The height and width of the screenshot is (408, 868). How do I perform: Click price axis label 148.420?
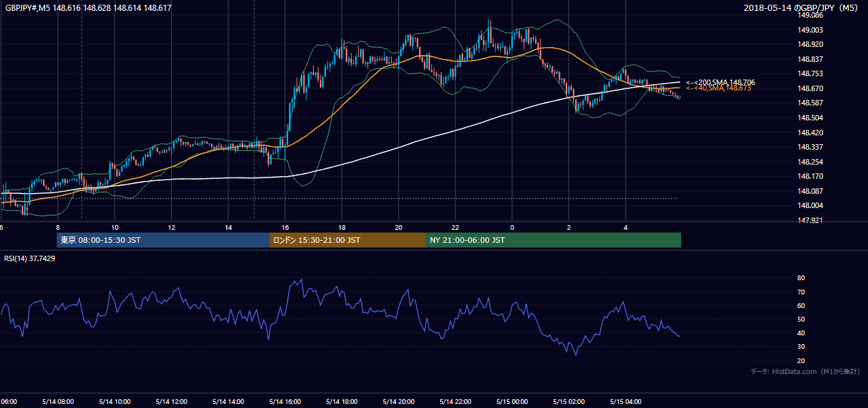tap(810, 133)
